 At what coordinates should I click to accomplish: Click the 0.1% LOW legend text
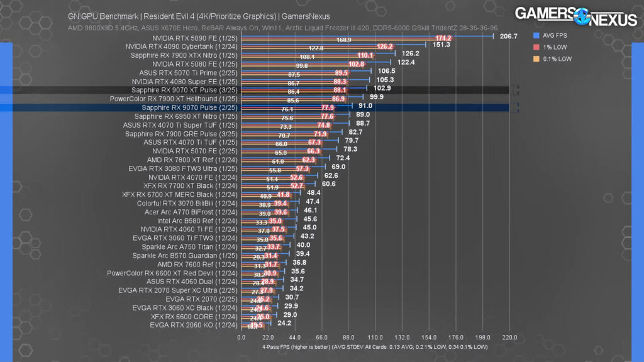tap(557, 59)
